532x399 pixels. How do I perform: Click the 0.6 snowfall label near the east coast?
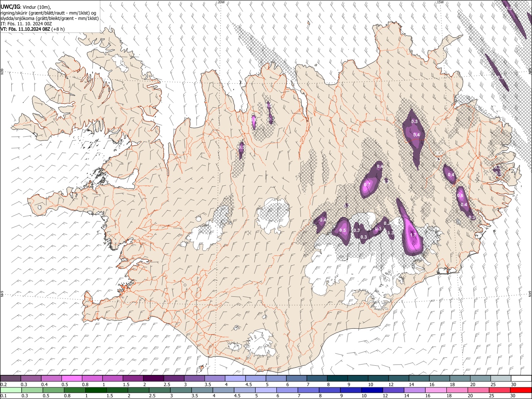[x=460, y=196]
